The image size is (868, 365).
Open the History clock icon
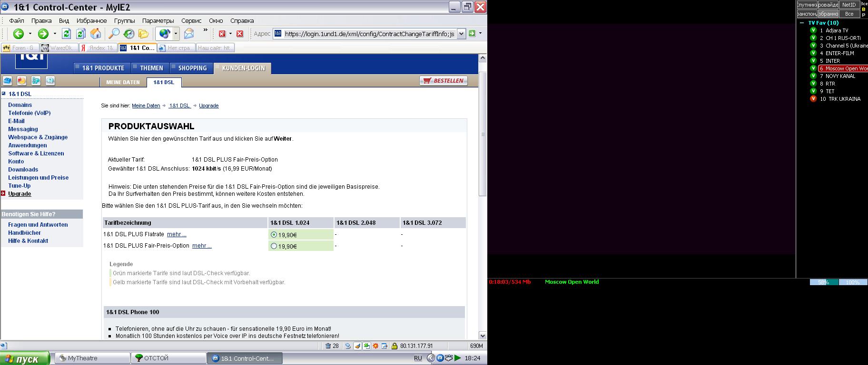129,34
